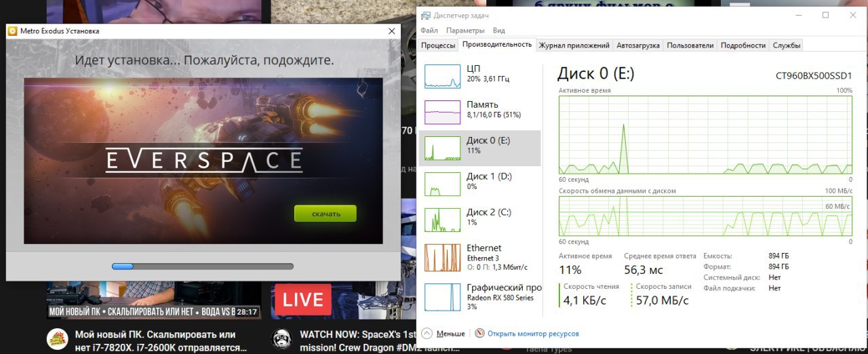Close the Task Manager window

852,15
